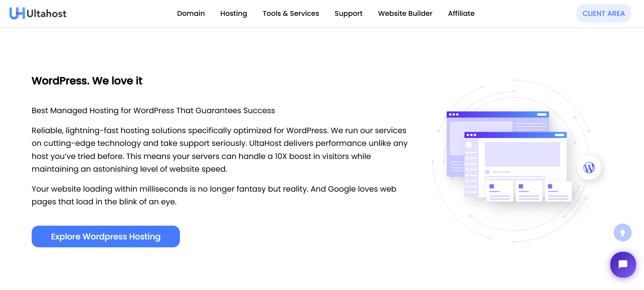The image size is (644, 290).
Task: Click the Ultahost logo icon
Action: tap(17, 13)
